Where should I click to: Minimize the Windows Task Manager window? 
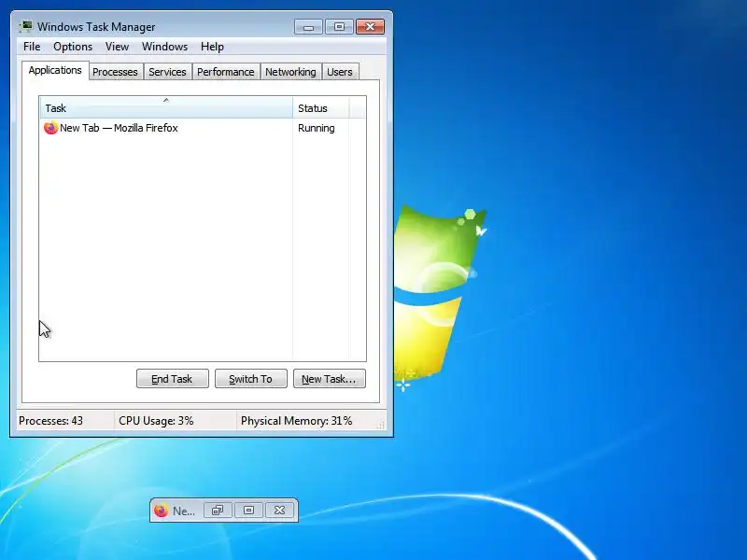click(308, 27)
